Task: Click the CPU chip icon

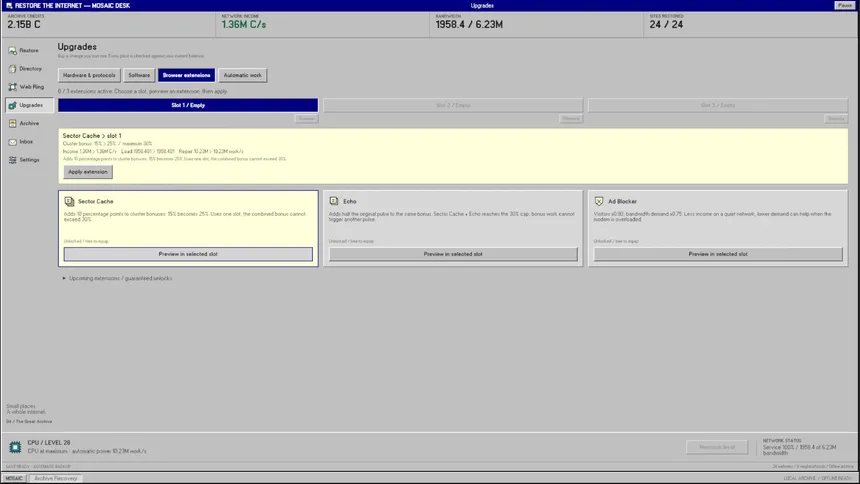Action: [x=15, y=447]
